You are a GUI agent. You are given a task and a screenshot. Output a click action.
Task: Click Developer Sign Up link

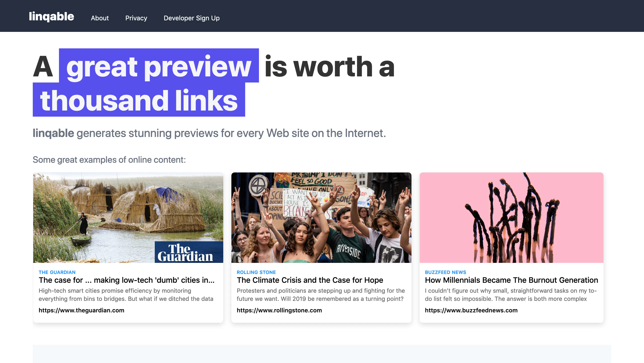point(191,18)
